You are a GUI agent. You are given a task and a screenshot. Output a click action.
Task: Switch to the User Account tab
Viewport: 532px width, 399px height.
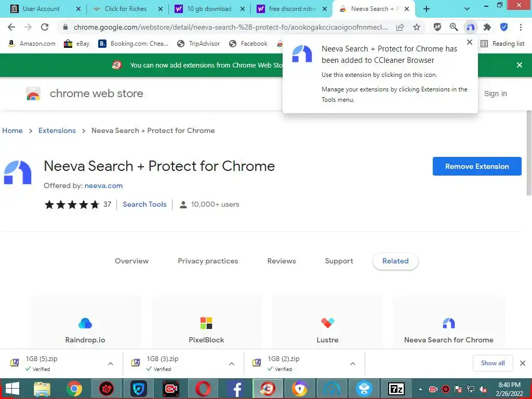point(42,9)
